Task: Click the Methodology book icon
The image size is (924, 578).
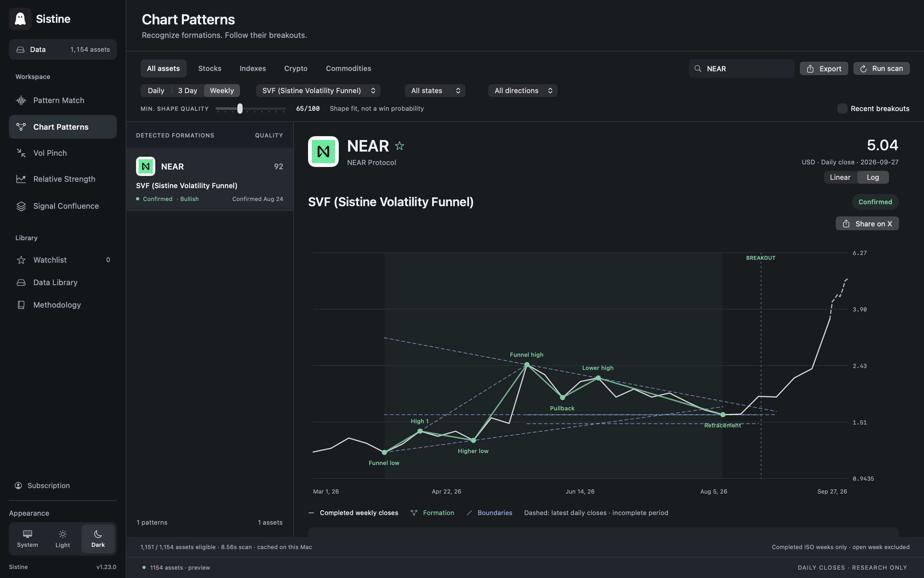Action: [21, 305]
